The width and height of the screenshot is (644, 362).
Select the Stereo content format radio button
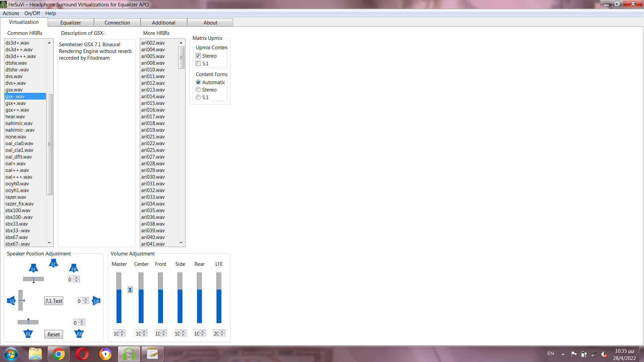click(198, 90)
